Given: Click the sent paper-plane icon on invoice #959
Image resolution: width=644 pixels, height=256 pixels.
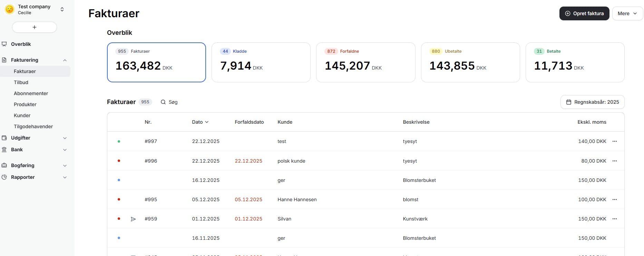Looking at the screenshot, I should coord(133,219).
